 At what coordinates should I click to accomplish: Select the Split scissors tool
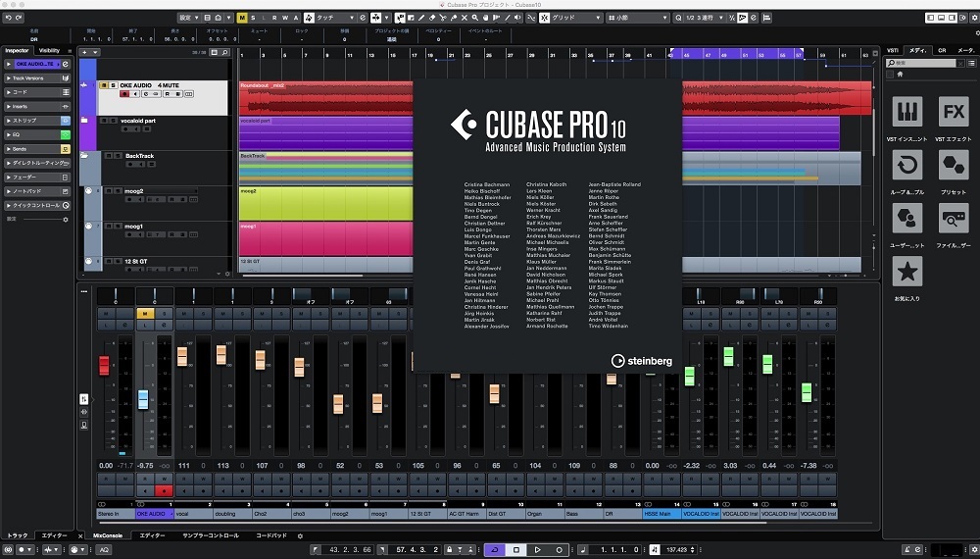[x=443, y=18]
